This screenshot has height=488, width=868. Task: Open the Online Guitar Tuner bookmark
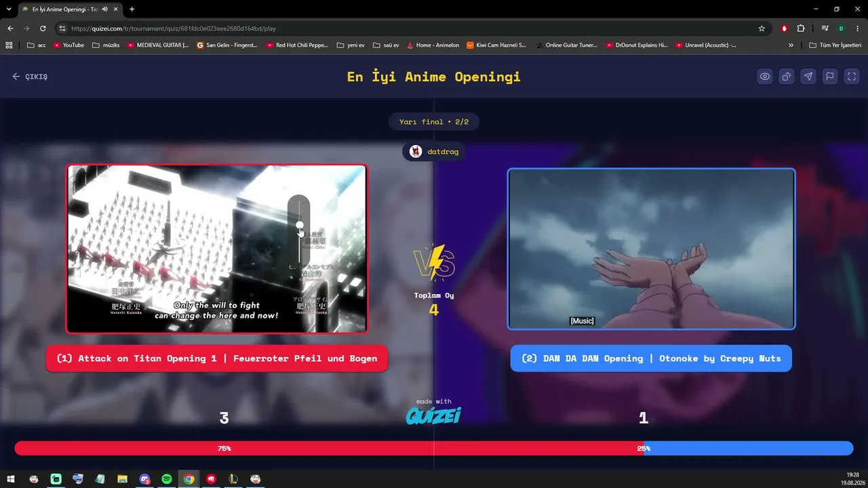pos(566,45)
